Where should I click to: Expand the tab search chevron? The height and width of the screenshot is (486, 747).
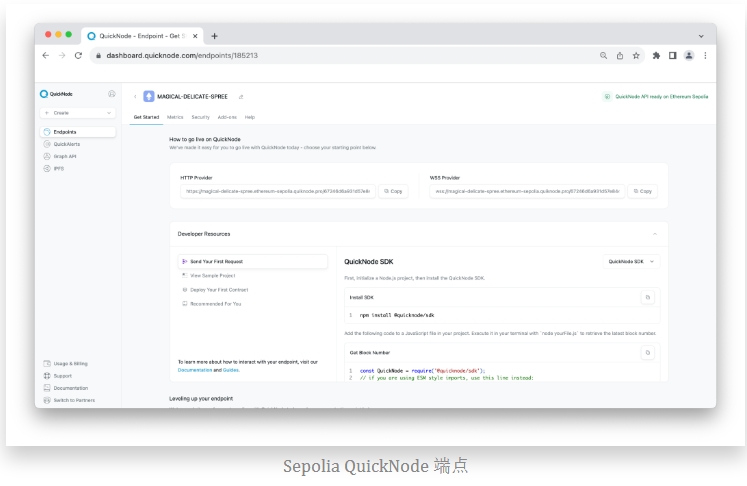(x=701, y=36)
